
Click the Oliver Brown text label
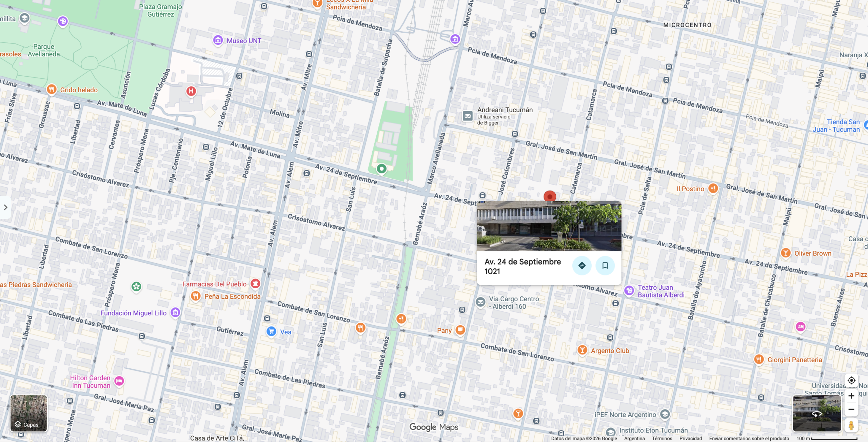(813, 253)
